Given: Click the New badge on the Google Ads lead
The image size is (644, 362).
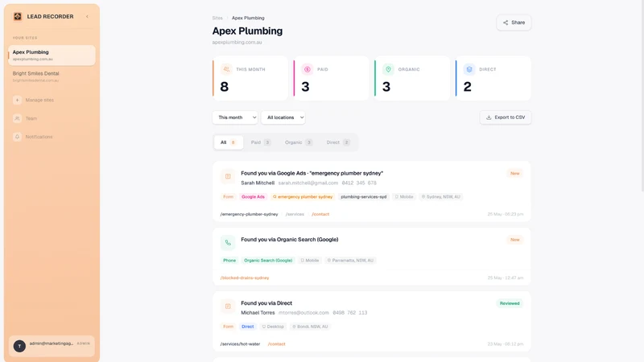Looking at the screenshot, I should [x=515, y=174].
